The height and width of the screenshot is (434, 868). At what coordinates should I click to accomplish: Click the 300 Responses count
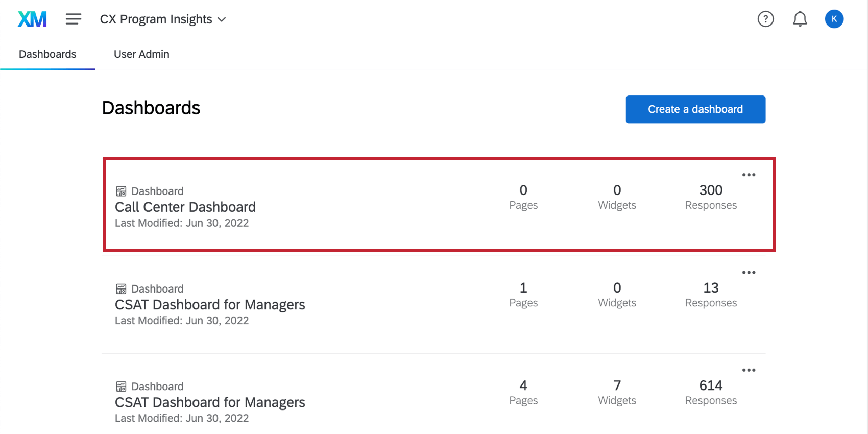711,197
